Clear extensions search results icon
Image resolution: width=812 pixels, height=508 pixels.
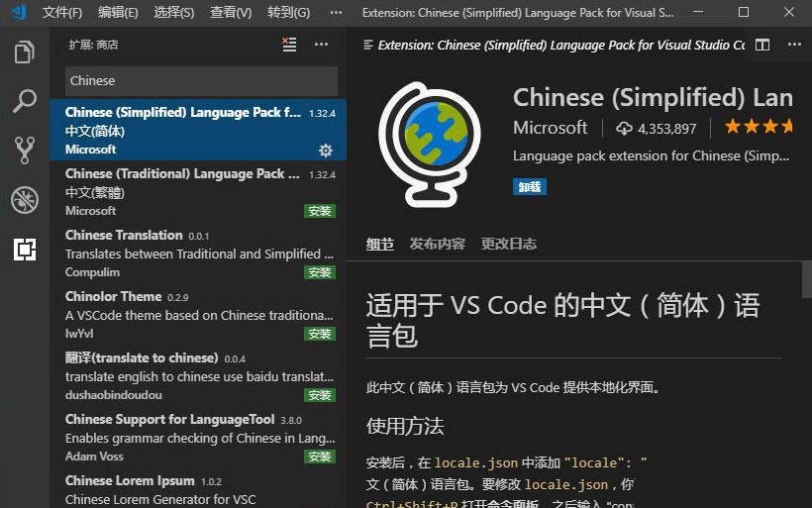coord(289,45)
